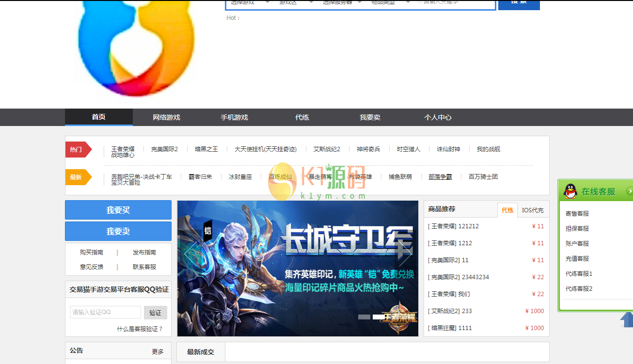Click the 验证 button
The width and height of the screenshot is (633, 364).
point(156,313)
